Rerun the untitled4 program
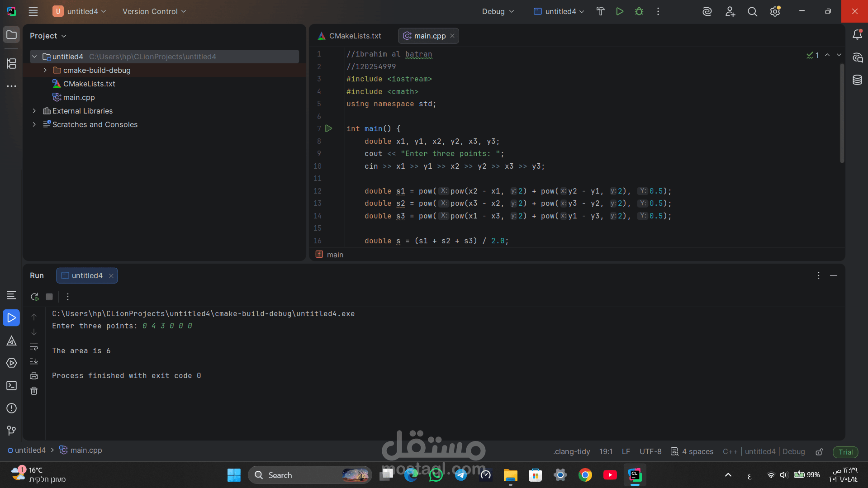This screenshot has height=488, width=868. click(x=34, y=297)
